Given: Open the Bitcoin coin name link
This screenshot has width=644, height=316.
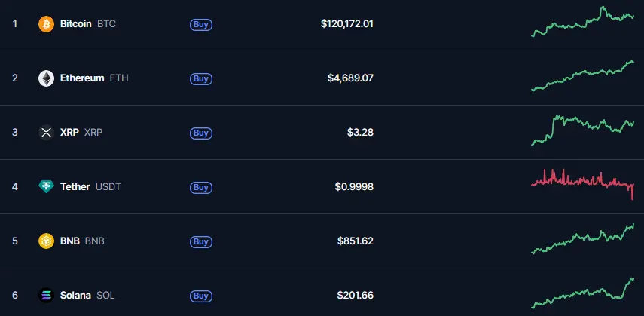Looking at the screenshot, I should 75,24.
